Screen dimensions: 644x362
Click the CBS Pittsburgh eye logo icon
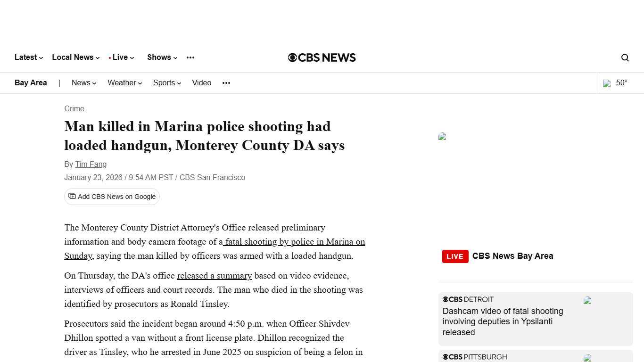[445, 357]
